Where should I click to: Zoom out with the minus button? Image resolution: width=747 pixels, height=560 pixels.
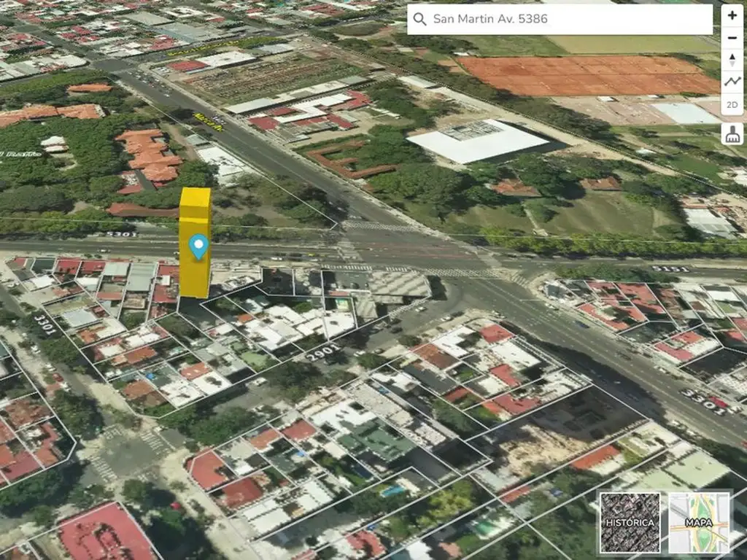click(x=732, y=38)
